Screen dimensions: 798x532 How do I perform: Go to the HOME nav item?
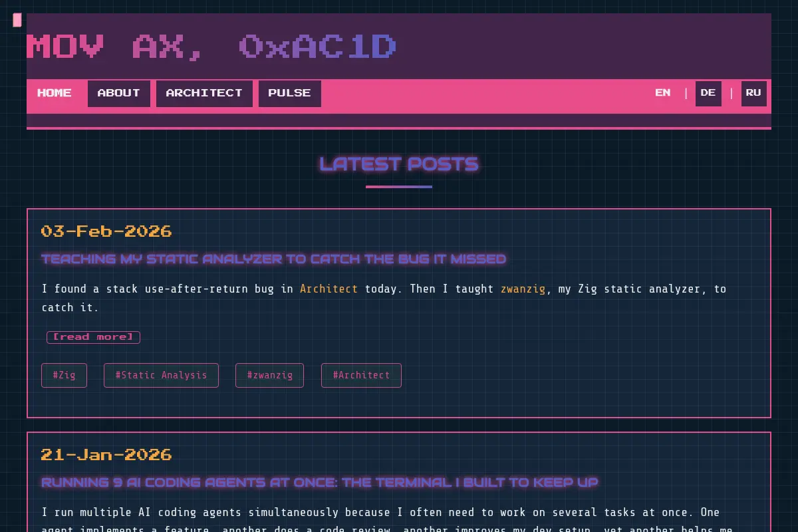coord(55,93)
